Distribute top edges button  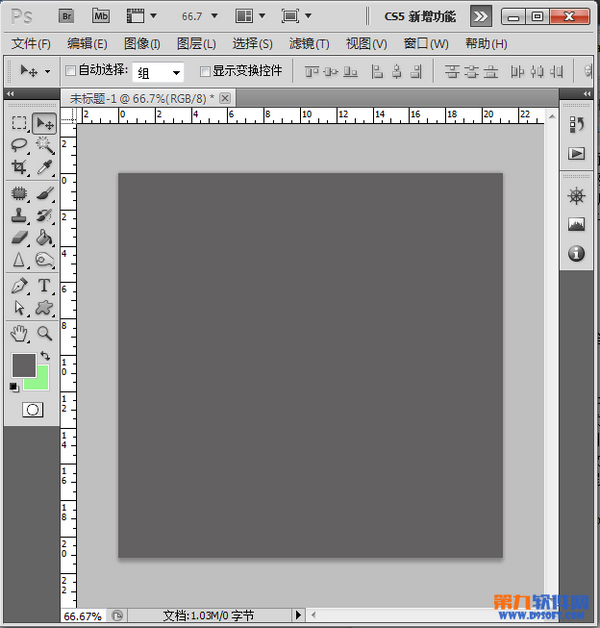tap(452, 72)
